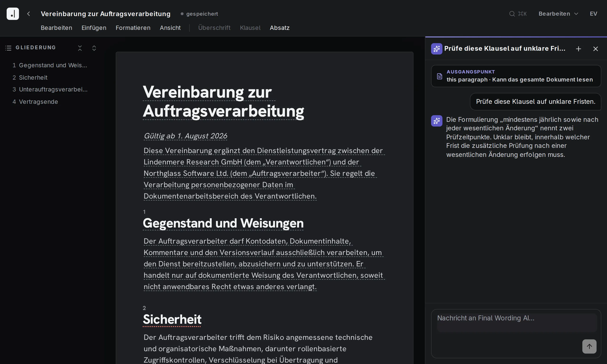Send message with the arrow-up button
This screenshot has height=364, width=607.
pos(589,346)
